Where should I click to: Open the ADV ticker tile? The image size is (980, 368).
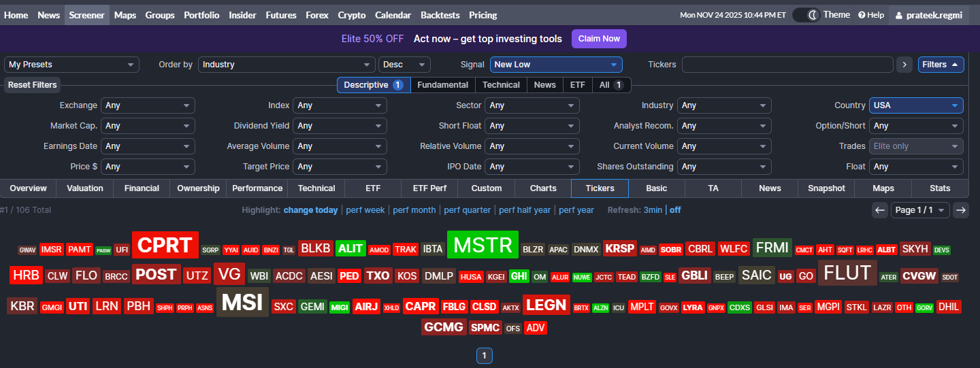(x=536, y=328)
